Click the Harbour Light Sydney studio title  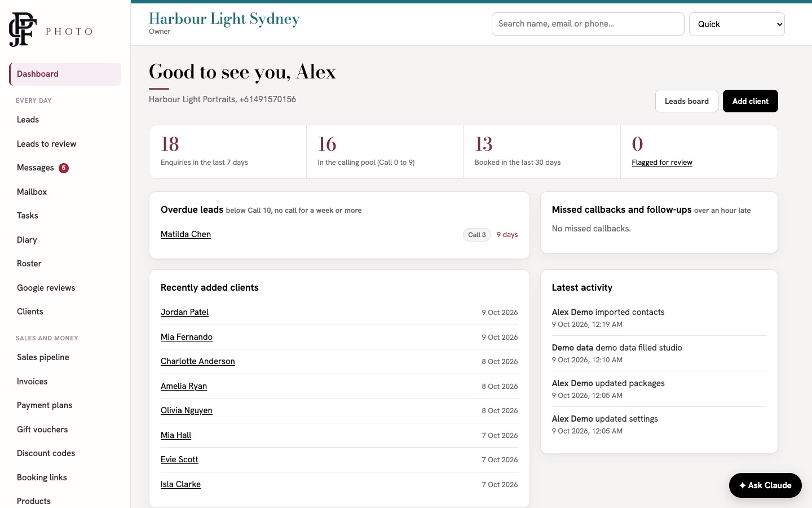[224, 19]
